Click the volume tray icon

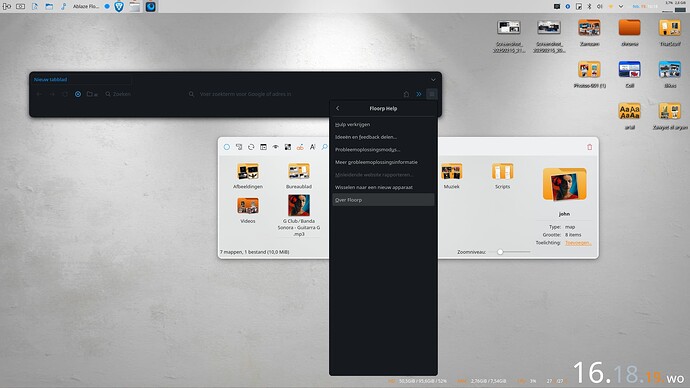(x=600, y=7)
